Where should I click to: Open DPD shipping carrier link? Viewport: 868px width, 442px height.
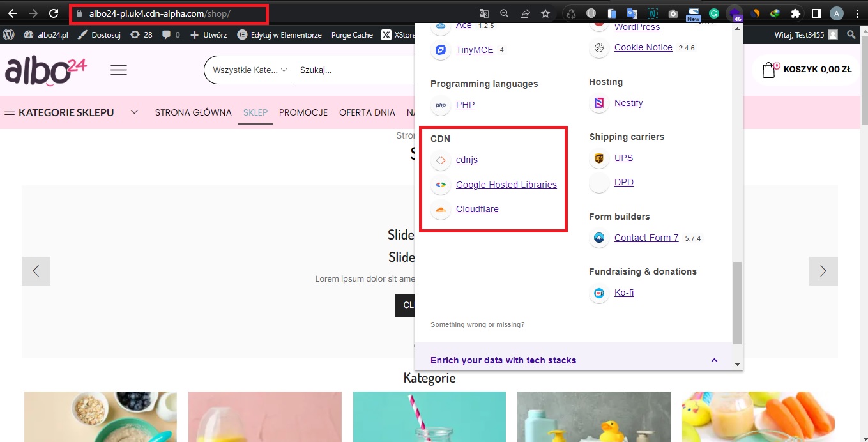click(x=624, y=182)
